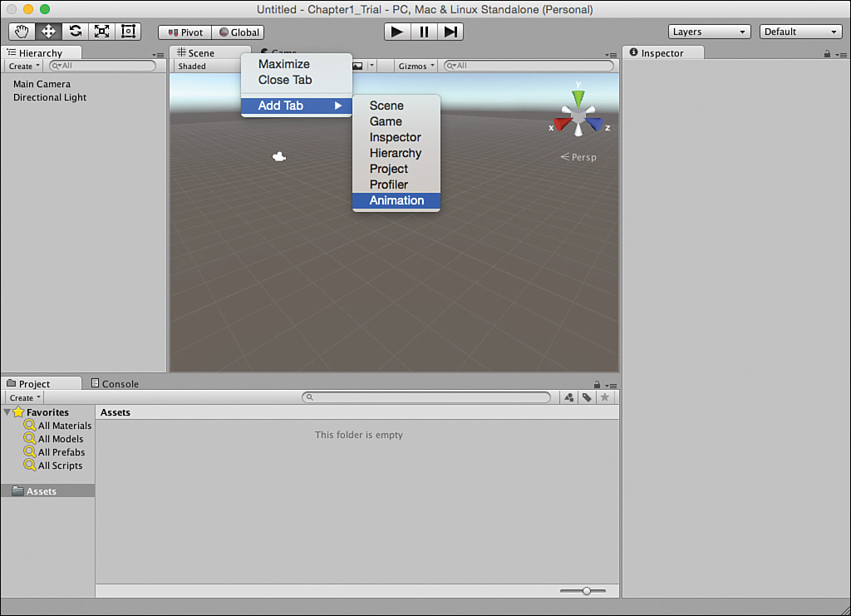This screenshot has width=851, height=616.
Task: Click the Scene view search field
Action: [x=528, y=66]
